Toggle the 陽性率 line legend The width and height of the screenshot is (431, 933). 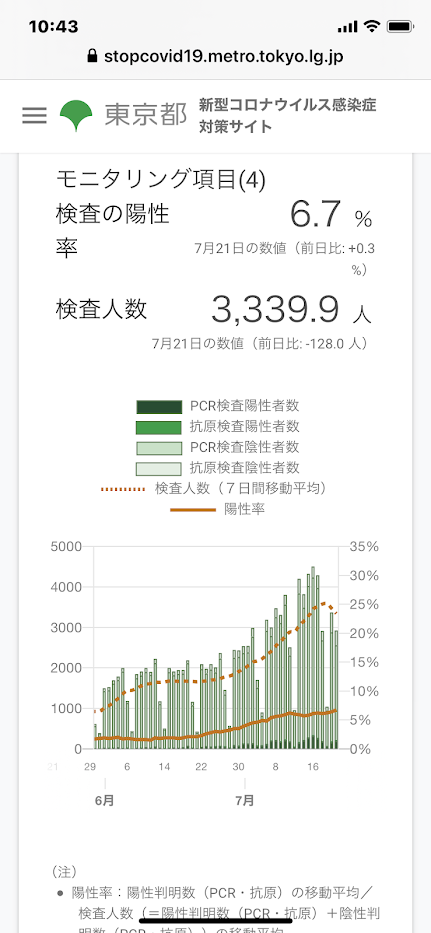pyautogui.click(x=218, y=509)
